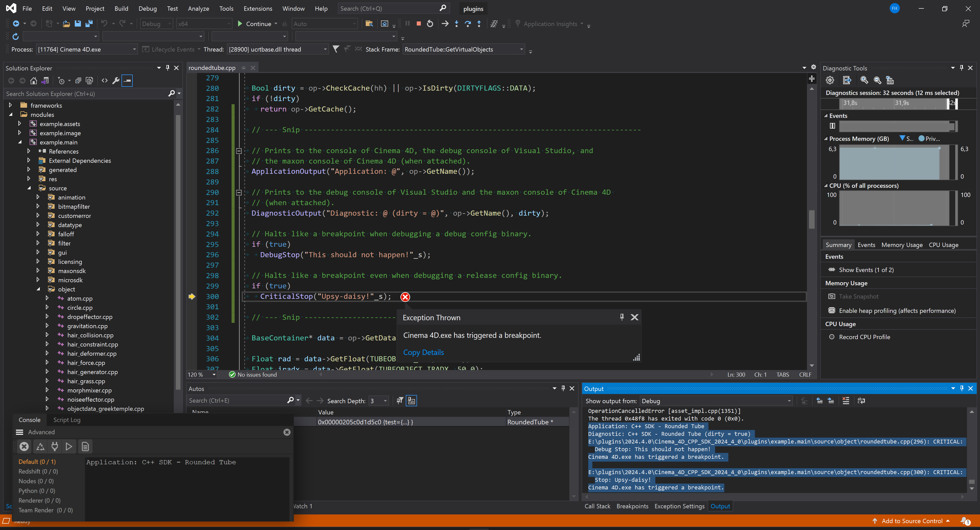Toggle Solution Explorer preview selected items button

coord(127,81)
